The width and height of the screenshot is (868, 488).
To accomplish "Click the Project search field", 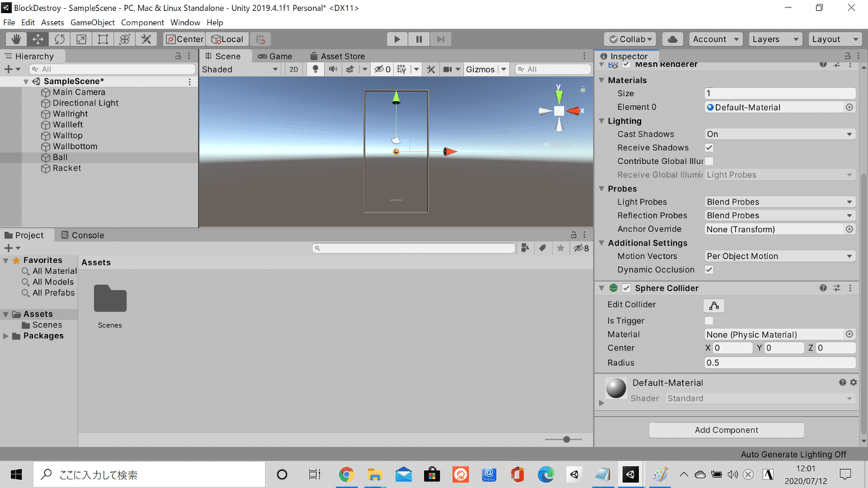I will click(x=414, y=248).
